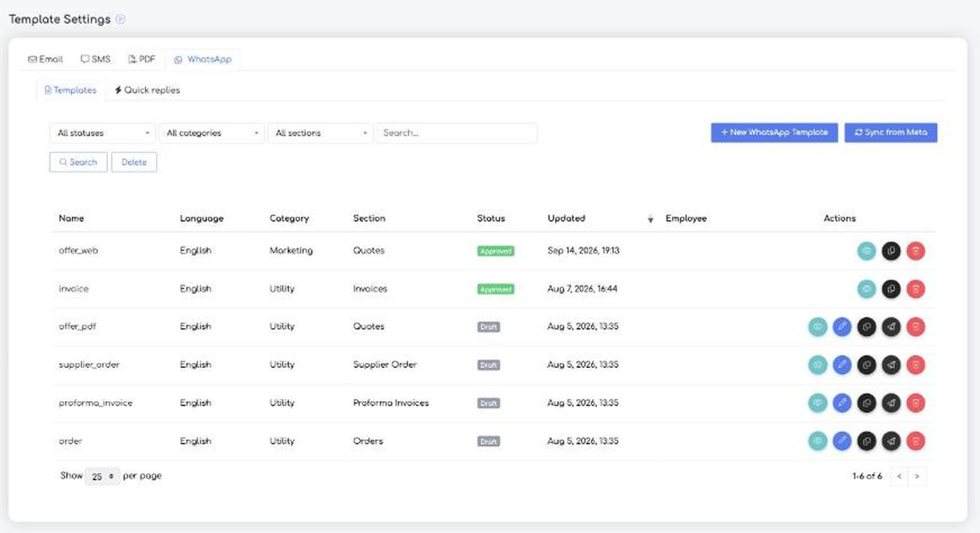
Task: Click the help icon beside Template Settings
Action: pos(120,19)
